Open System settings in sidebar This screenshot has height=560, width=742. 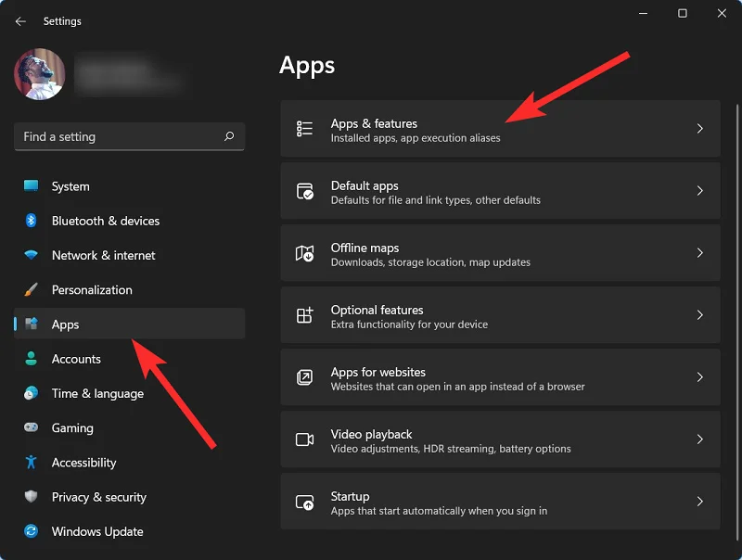tap(70, 186)
